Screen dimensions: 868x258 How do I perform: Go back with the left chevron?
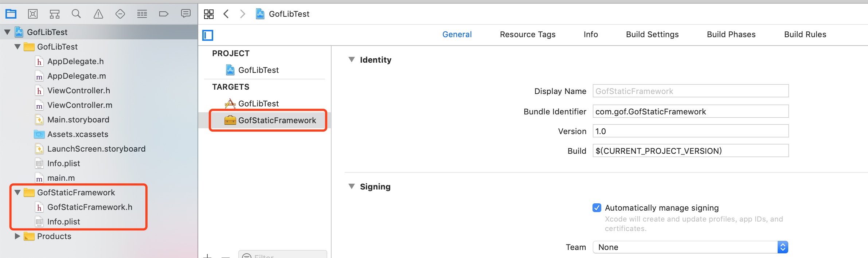click(226, 14)
